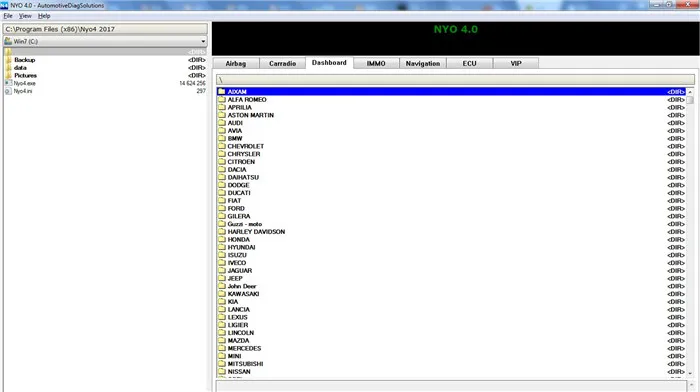Viewport: 700px width, 392px height.
Task: Switch to the Carradio tab
Action: (x=283, y=63)
